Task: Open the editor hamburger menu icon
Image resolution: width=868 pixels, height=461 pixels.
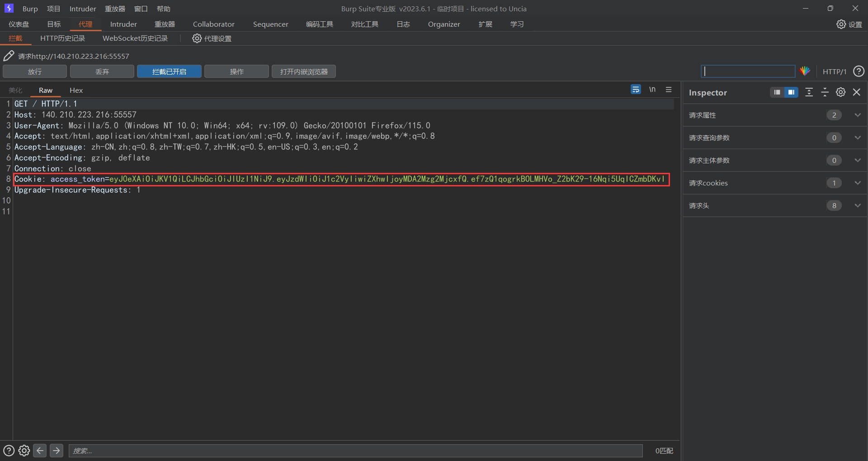Action: tap(669, 89)
